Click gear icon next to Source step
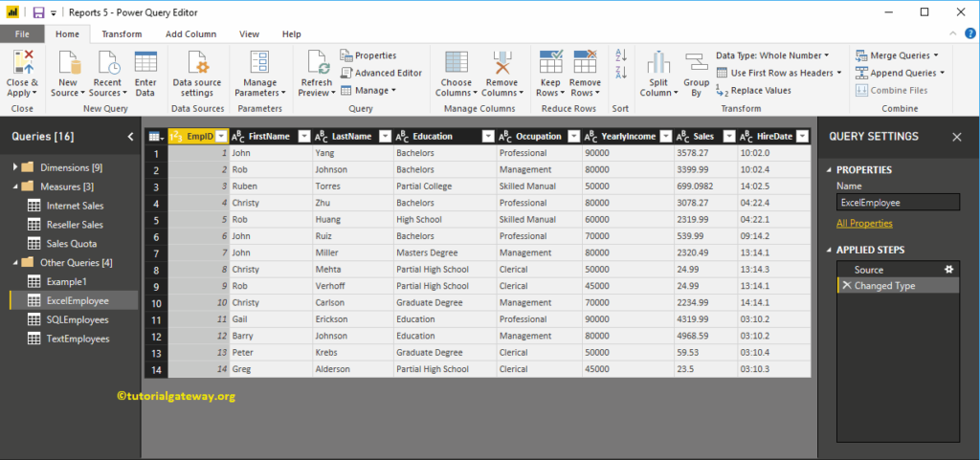980x460 pixels. pyautogui.click(x=948, y=269)
